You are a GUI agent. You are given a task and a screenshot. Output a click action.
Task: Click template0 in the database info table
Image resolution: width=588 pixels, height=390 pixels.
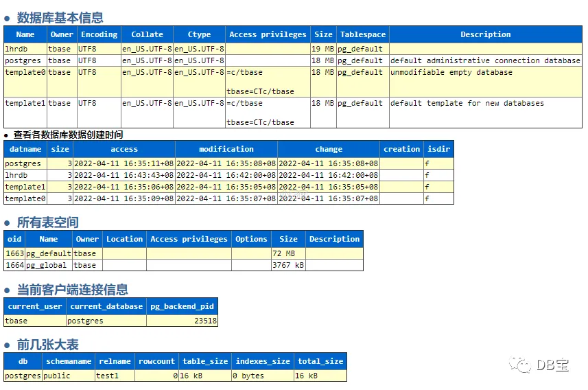pyautogui.click(x=25, y=72)
